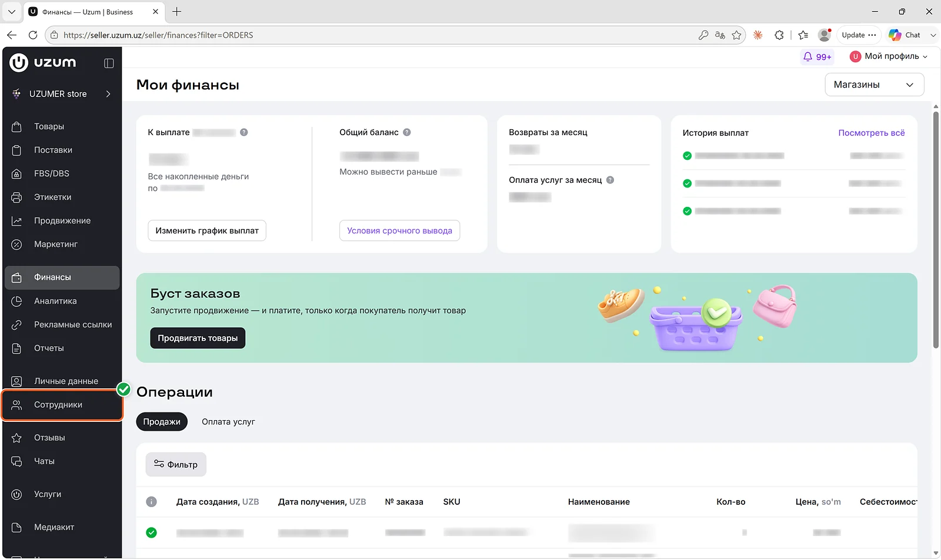Click the help icon next to Общий баланс
This screenshot has height=560, width=941.
coord(406,132)
